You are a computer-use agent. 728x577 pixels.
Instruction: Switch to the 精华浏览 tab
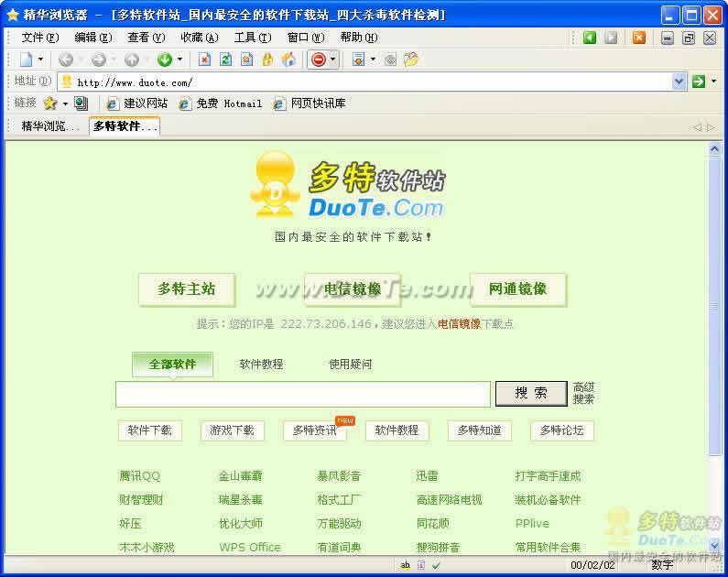click(50, 126)
